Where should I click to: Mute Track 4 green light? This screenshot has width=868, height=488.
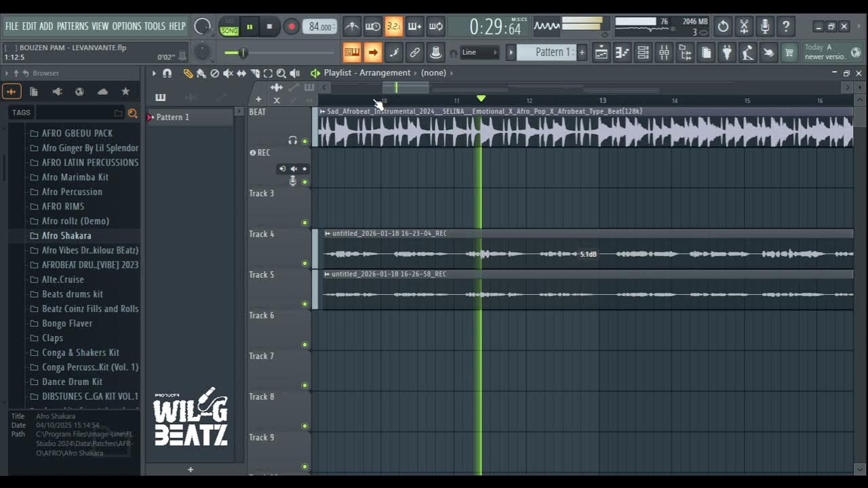(x=304, y=263)
